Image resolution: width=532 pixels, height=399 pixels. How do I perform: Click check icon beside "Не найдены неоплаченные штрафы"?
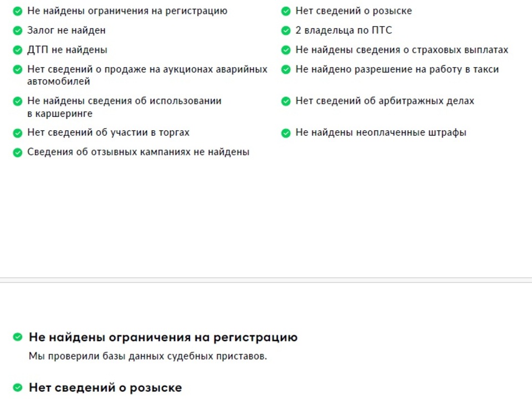click(x=286, y=133)
